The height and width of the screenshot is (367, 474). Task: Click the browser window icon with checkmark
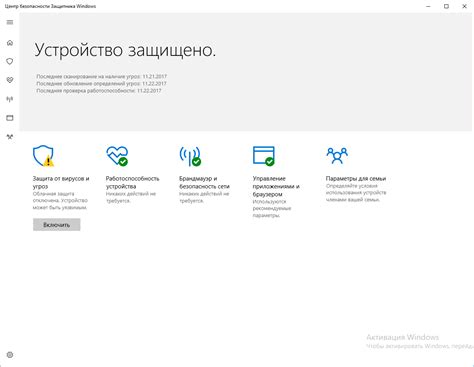point(264,156)
